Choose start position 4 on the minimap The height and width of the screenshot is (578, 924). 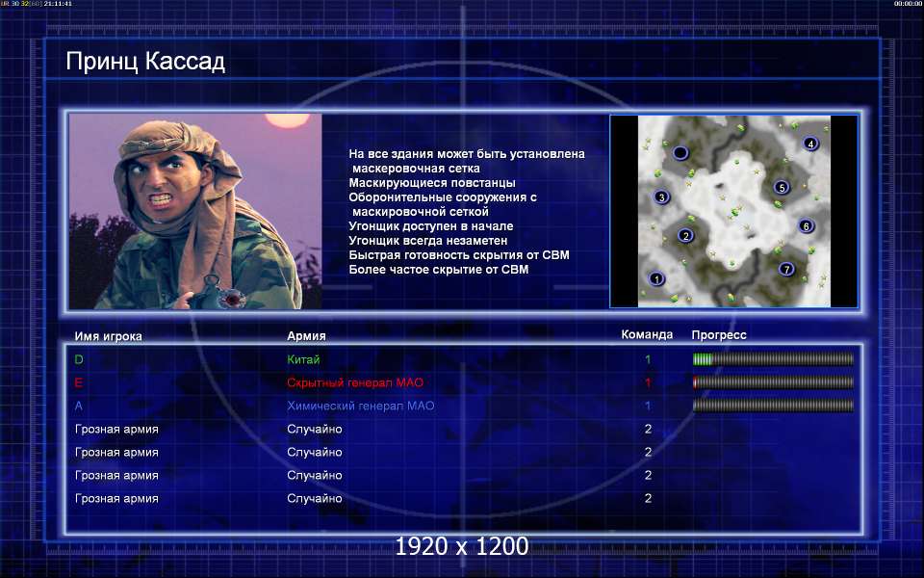point(810,144)
